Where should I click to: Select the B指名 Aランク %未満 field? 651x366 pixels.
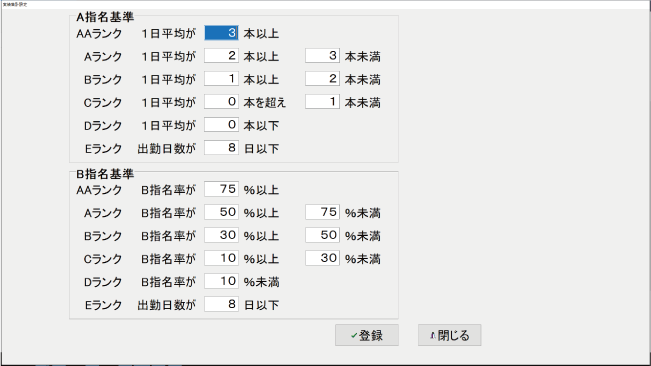323,212
